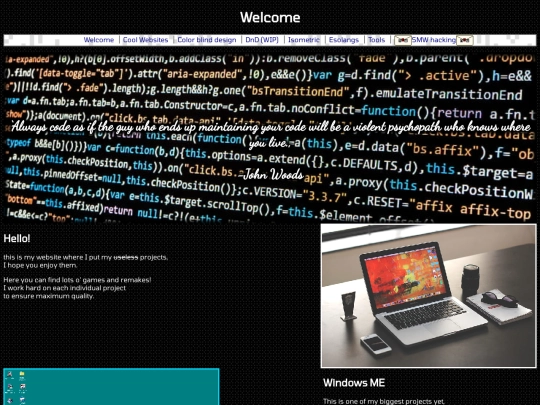Screen dimensions: 540x405
Task: Click the quote line starting "Always code as if"
Action: point(270,127)
